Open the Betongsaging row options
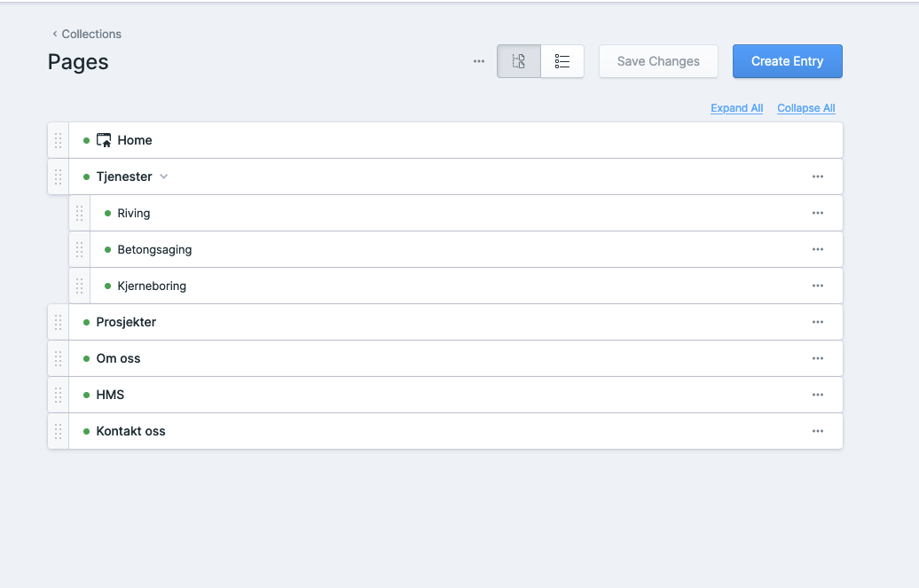The image size is (919, 588). pyautogui.click(x=817, y=249)
